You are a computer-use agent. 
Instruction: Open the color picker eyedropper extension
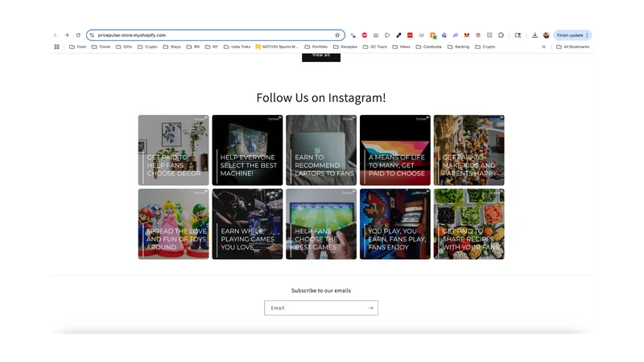click(x=398, y=35)
